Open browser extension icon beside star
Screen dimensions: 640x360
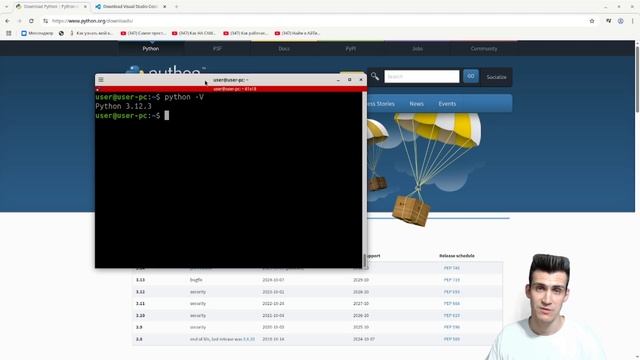(608, 21)
